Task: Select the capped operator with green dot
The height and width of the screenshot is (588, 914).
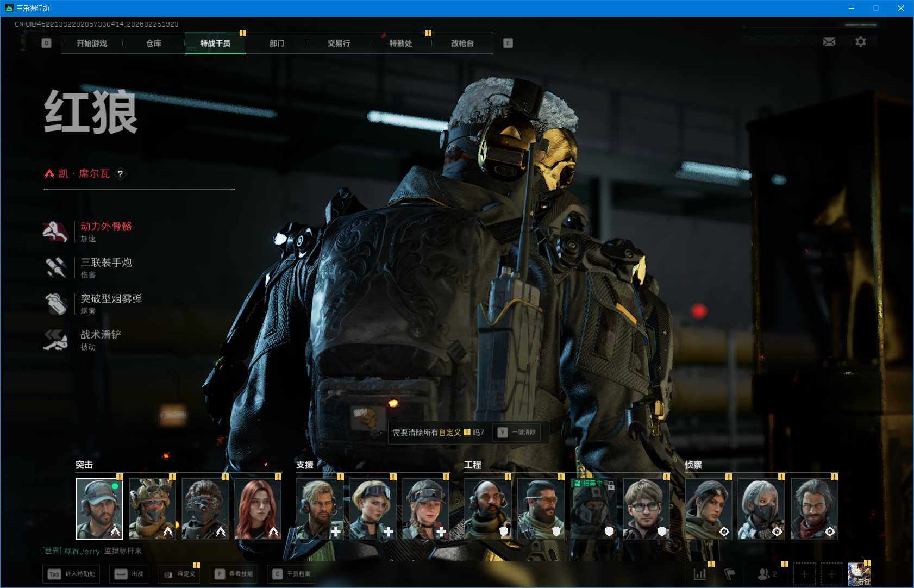Action: [99, 509]
